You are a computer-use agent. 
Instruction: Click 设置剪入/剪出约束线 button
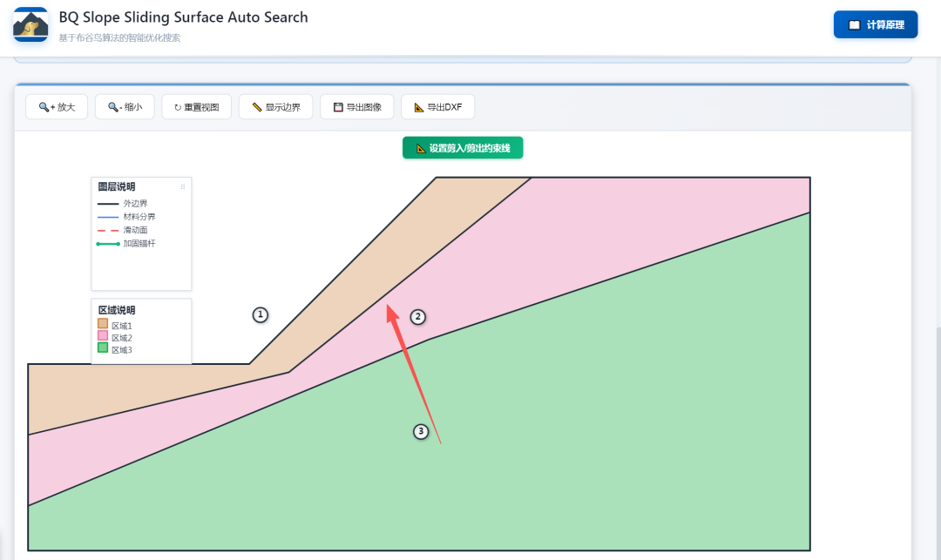point(463,148)
